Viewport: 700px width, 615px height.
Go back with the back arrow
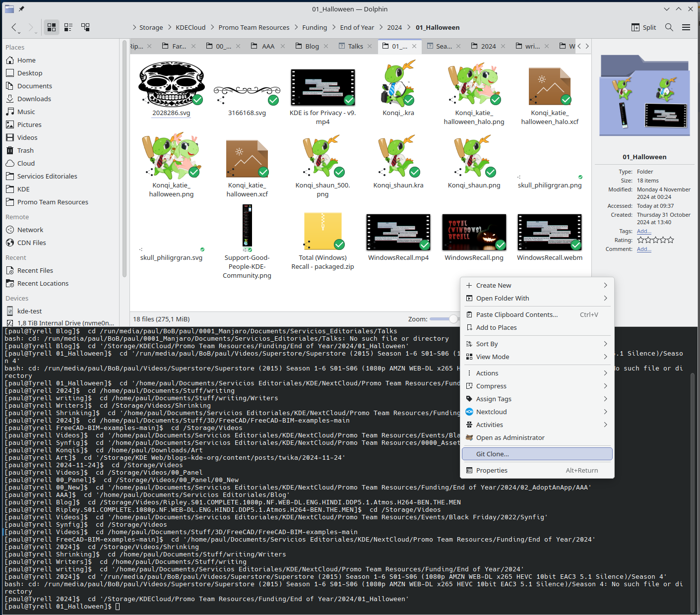(14, 27)
